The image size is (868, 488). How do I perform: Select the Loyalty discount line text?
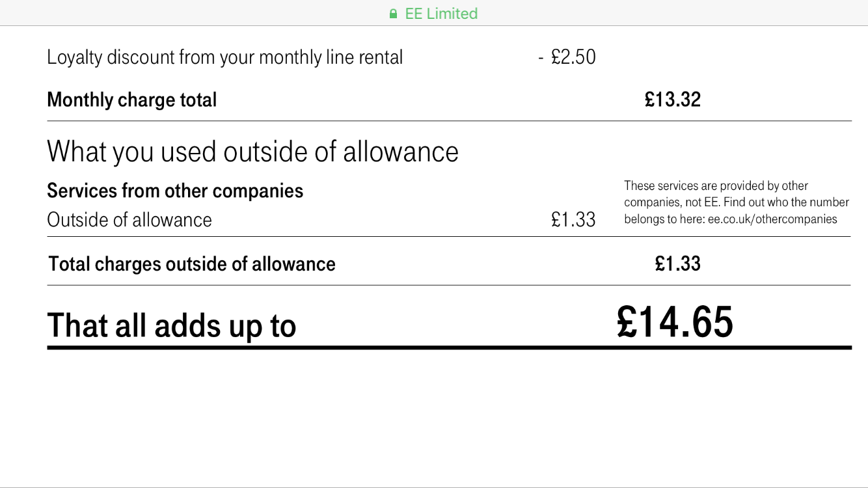(224, 57)
